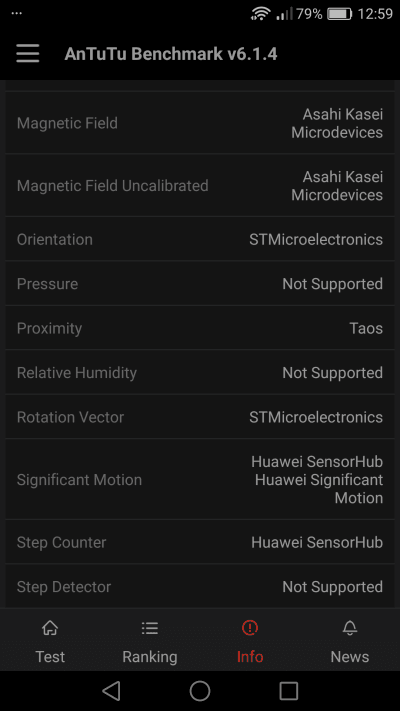Select the Step Counter row
This screenshot has height=711, width=400.
200,542
